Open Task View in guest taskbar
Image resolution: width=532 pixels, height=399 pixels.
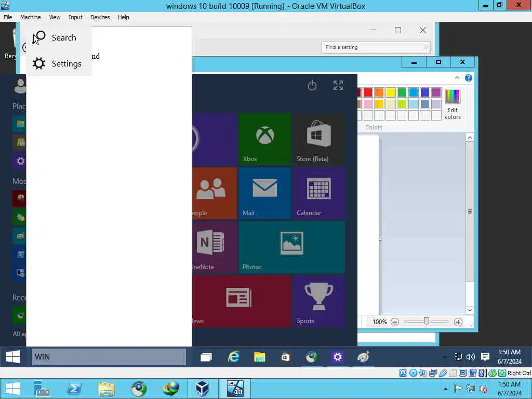click(x=206, y=357)
